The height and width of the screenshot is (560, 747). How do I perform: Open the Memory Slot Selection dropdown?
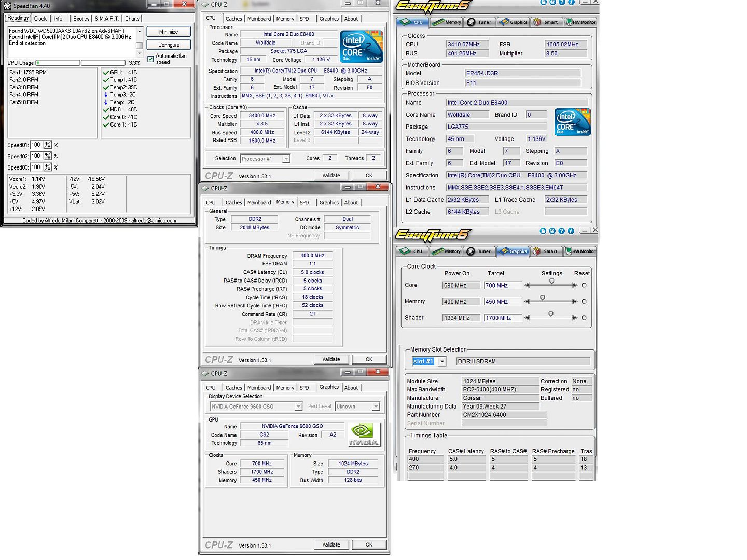pos(442,361)
